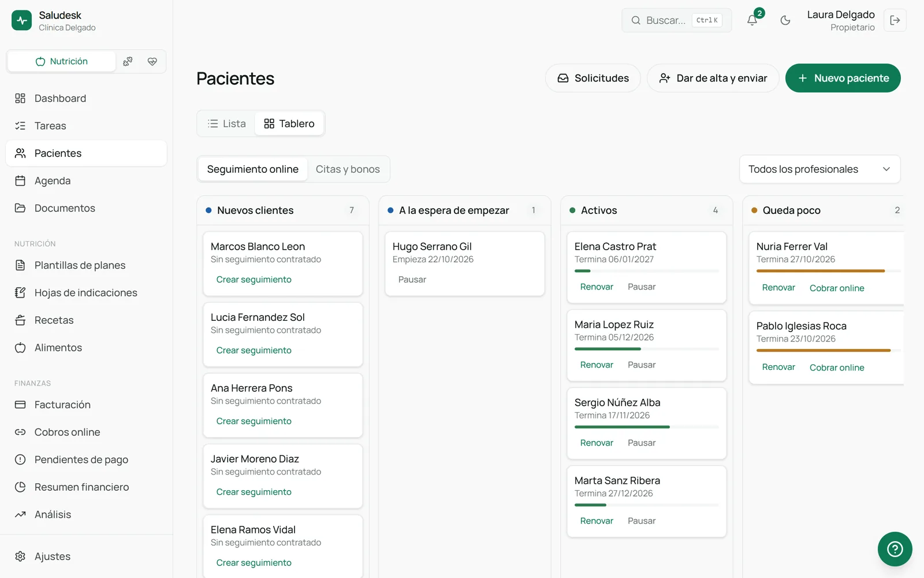This screenshot has height=578, width=924.
Task: Click the Resumen financiero pie icon
Action: point(20,487)
